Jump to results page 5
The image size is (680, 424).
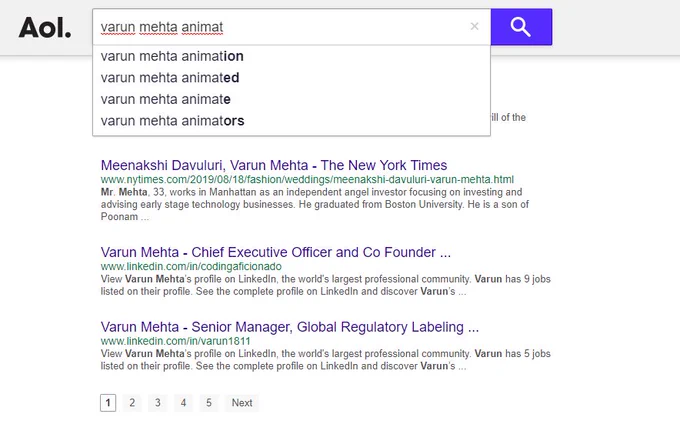[209, 403]
